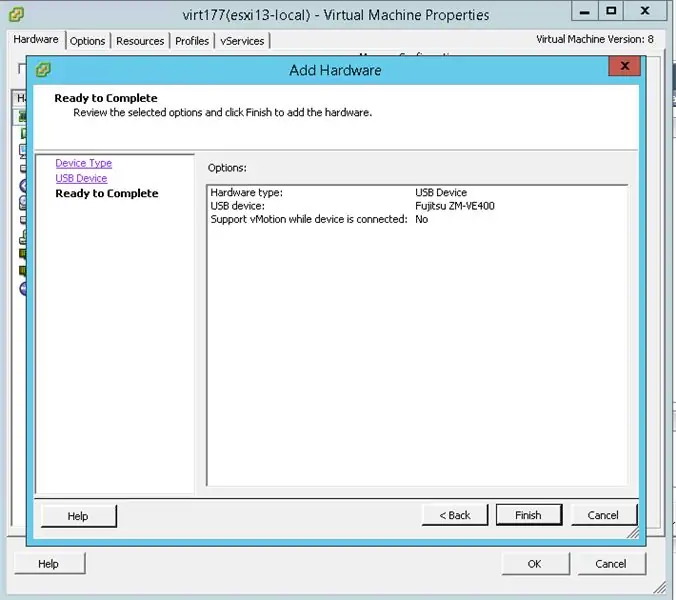The height and width of the screenshot is (600, 676).
Task: Maximize the Virtual Machine Properties window
Action: coord(611,11)
